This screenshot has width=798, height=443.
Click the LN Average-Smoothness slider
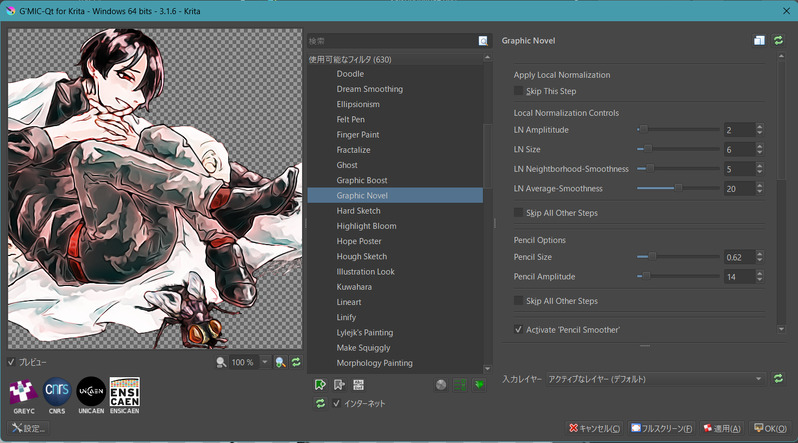[x=678, y=188]
